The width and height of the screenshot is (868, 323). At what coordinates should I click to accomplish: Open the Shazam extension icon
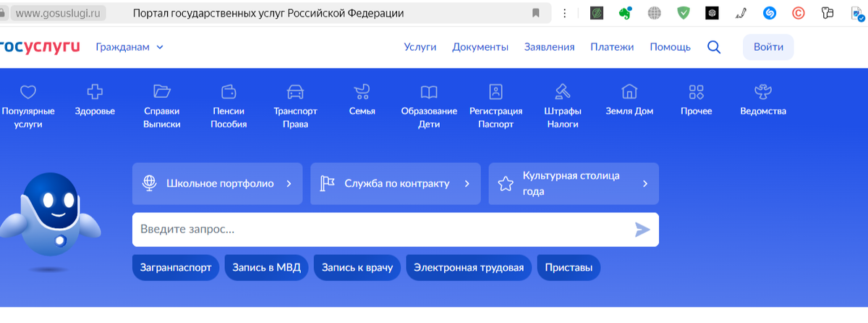[x=770, y=13]
